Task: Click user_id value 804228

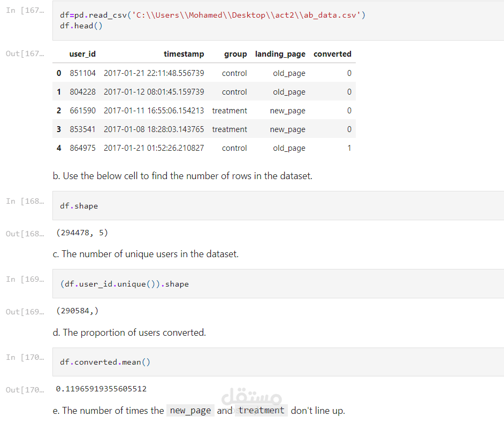Action: 82,92
